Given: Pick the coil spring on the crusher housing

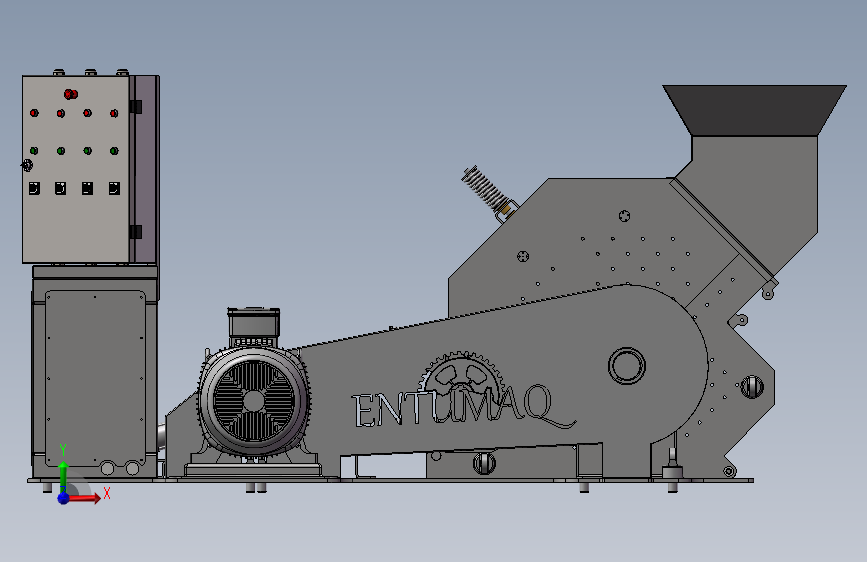Looking at the screenshot, I should 485,188.
